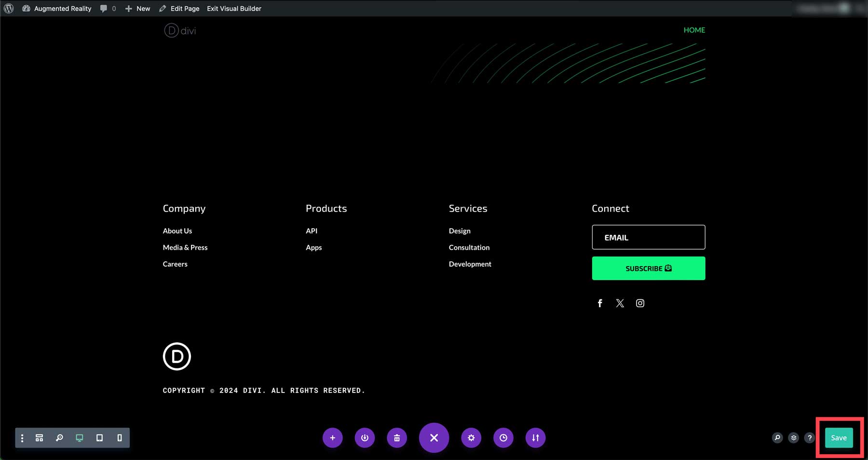Click the green Subscribe button
This screenshot has width=868, height=460.
coord(648,268)
